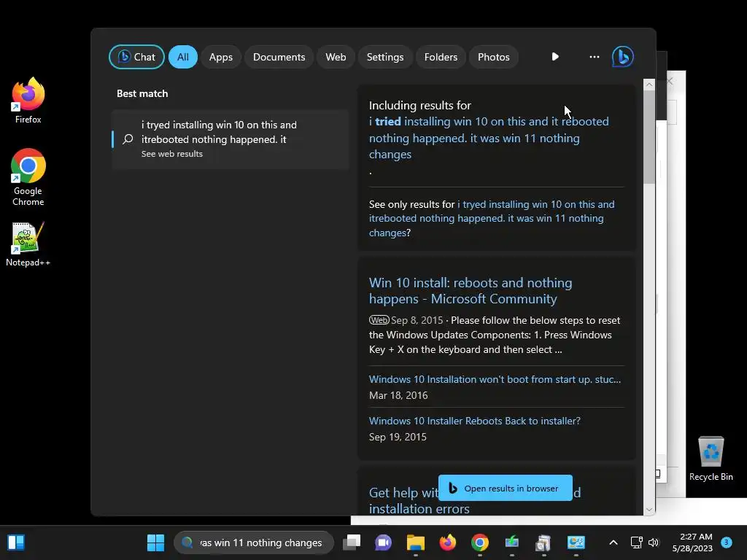Select the best match web search result
Image resolution: width=747 pixels, height=560 pixels.
[231, 139]
